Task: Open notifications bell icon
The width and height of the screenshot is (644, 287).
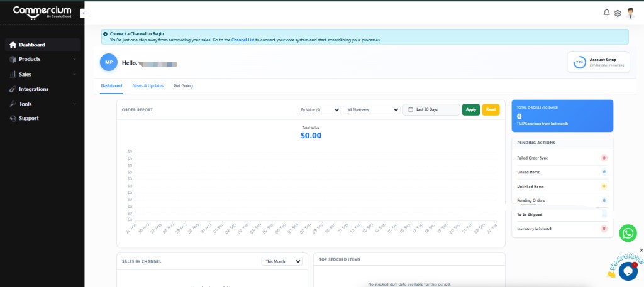Action: click(x=606, y=13)
